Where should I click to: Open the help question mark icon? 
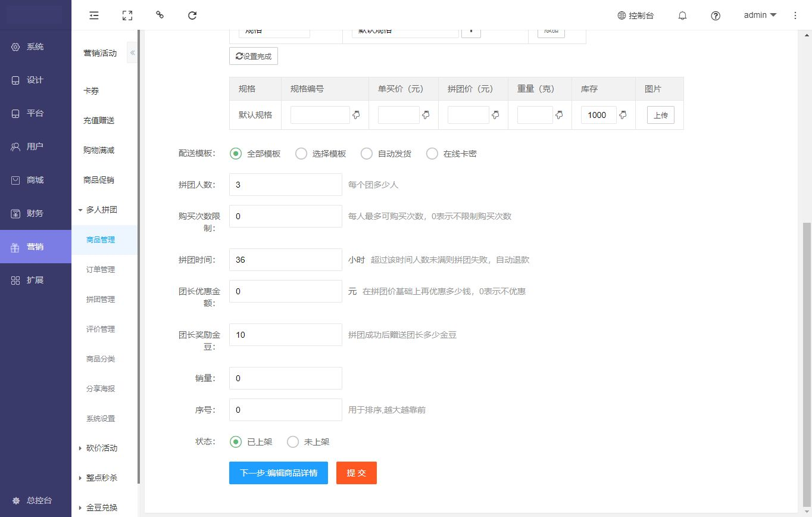(716, 16)
